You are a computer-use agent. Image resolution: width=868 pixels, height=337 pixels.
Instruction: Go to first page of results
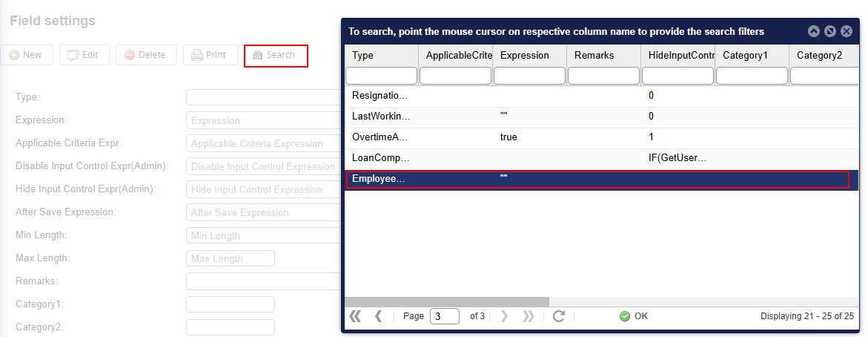coord(355,316)
